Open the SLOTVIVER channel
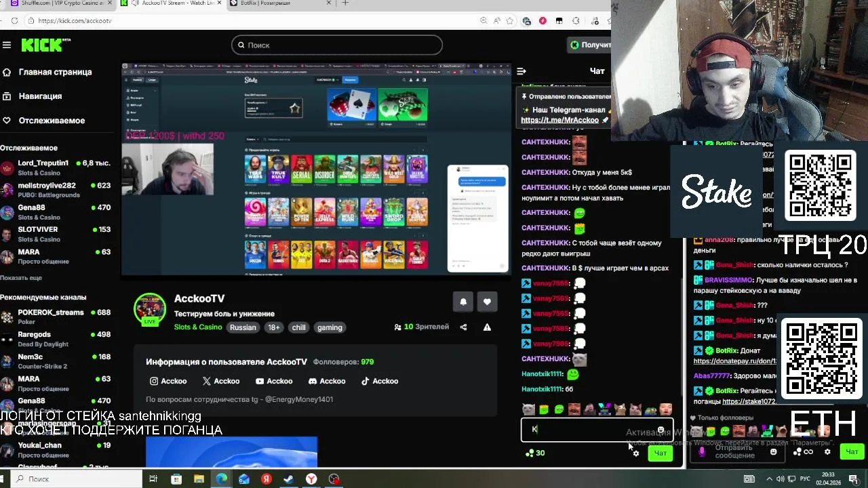This screenshot has width=868, height=488. (x=56, y=234)
